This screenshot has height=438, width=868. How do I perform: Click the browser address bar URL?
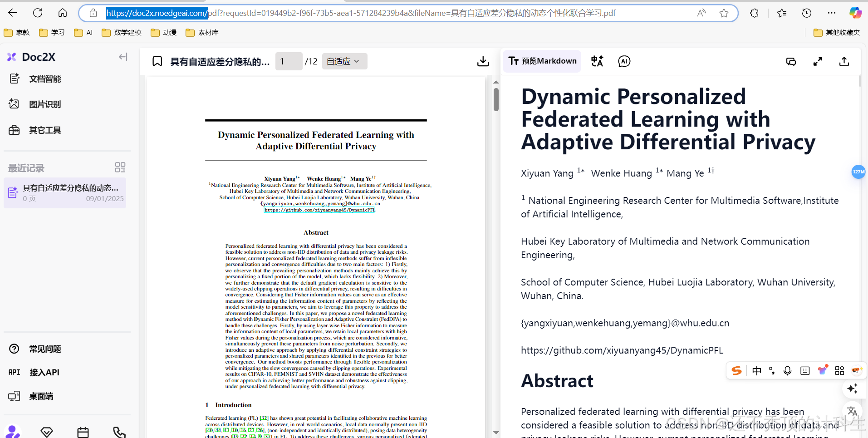(361, 13)
